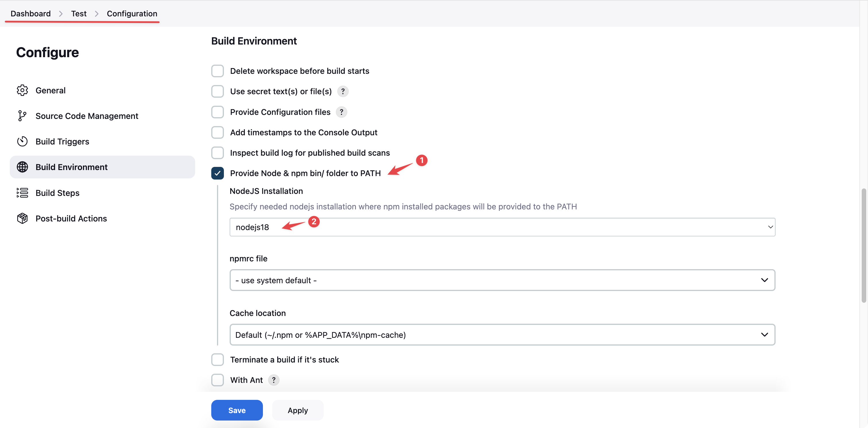Show help for With Ant option
The height and width of the screenshot is (428, 868).
pos(274,380)
